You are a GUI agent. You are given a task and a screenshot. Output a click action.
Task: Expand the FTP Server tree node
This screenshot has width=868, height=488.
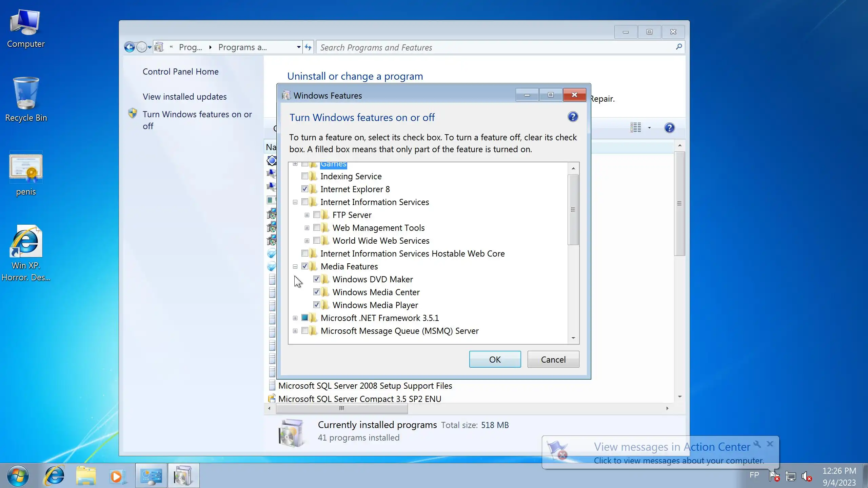(307, 215)
